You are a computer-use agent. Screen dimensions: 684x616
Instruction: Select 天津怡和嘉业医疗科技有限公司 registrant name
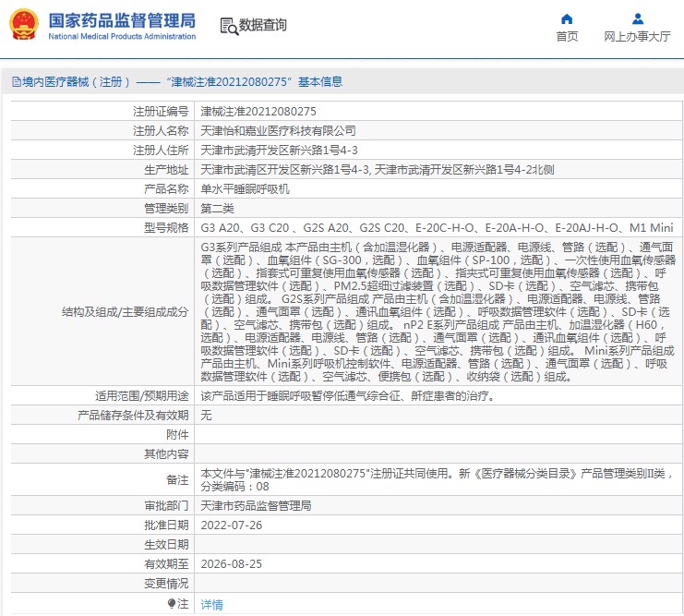coord(278,130)
